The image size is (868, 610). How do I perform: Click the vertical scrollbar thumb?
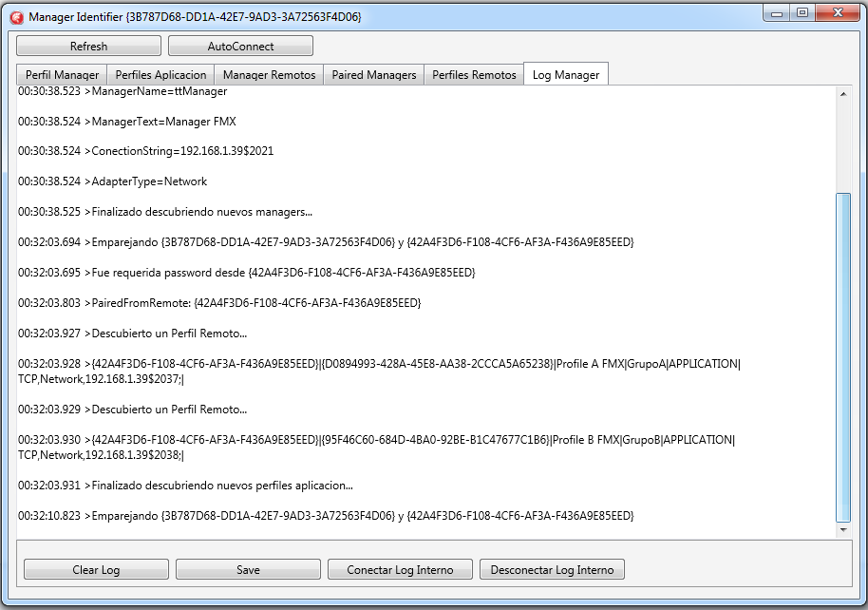pyautogui.click(x=842, y=356)
